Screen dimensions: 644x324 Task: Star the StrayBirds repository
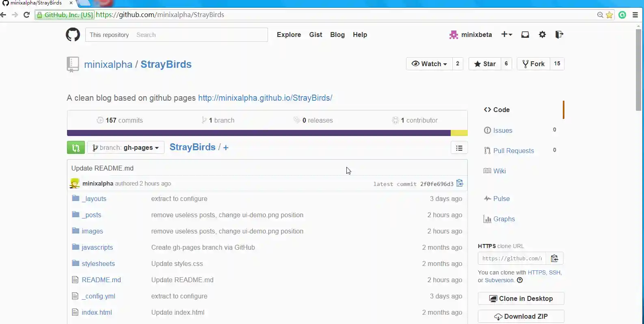[x=485, y=64]
